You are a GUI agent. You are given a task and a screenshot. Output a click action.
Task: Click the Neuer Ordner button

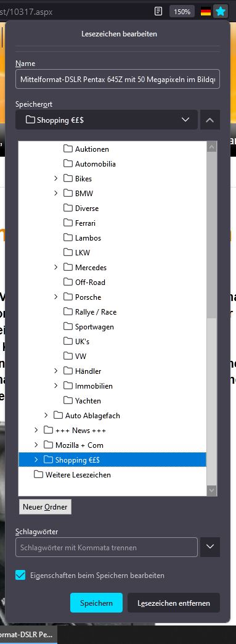45,507
